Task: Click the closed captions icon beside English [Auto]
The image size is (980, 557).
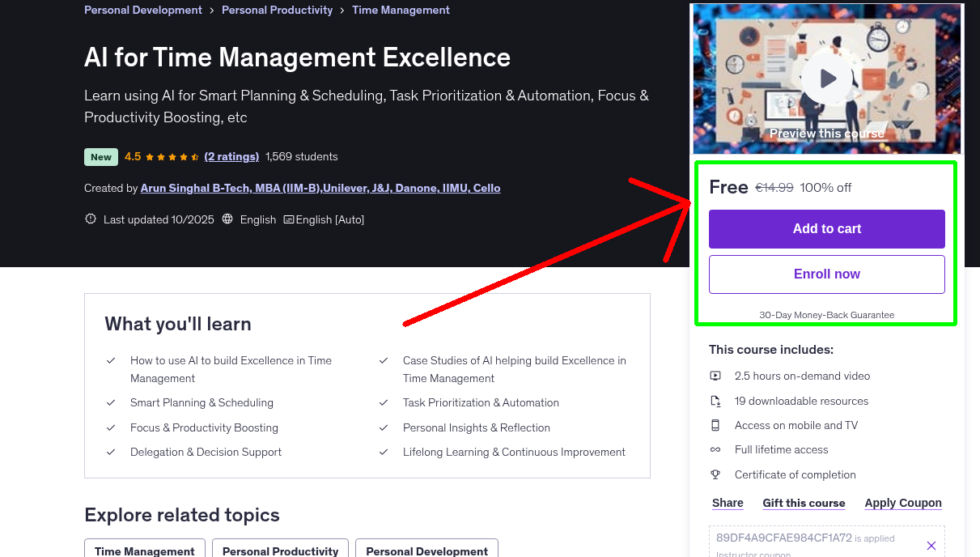Action: click(288, 219)
